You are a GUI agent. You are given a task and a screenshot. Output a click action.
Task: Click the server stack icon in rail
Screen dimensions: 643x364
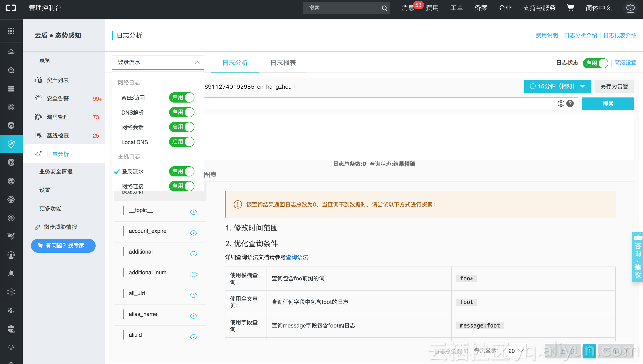[x=11, y=89]
